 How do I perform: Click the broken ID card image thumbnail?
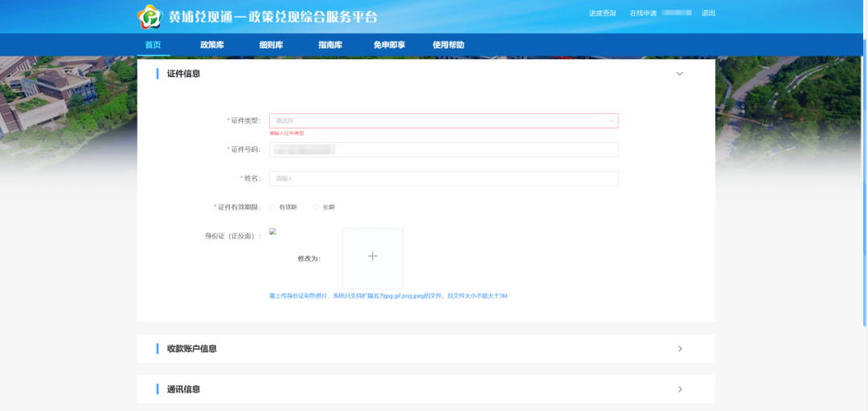tap(272, 232)
